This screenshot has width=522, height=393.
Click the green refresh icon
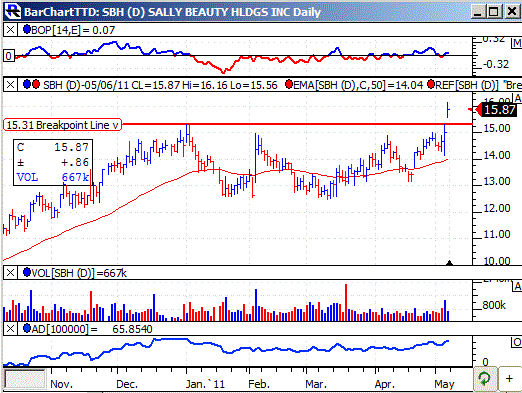(485, 379)
